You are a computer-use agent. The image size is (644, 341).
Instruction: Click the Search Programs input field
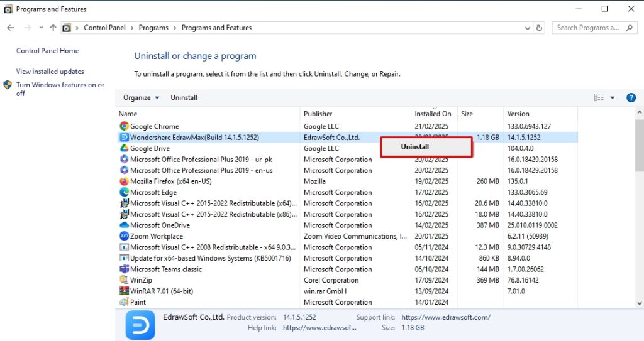coord(588,28)
